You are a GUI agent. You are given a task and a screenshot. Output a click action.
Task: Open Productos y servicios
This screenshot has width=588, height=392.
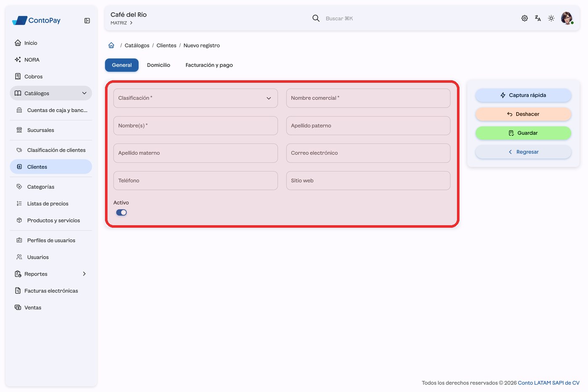51,221
